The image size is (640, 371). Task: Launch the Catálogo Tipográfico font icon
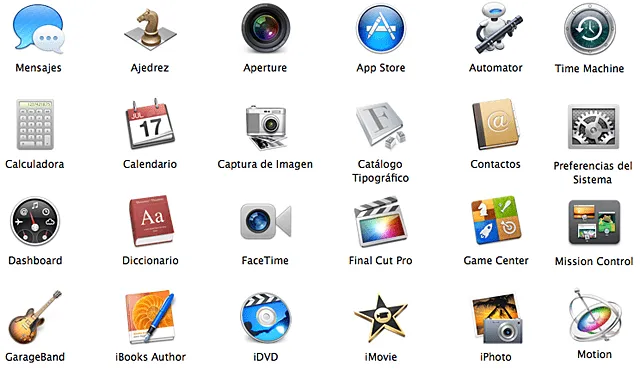click(x=381, y=126)
